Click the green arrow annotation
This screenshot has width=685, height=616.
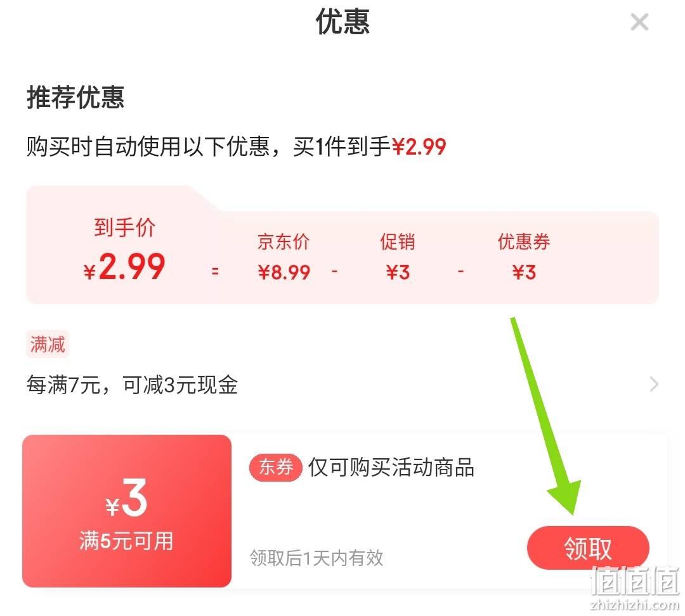coord(545,416)
